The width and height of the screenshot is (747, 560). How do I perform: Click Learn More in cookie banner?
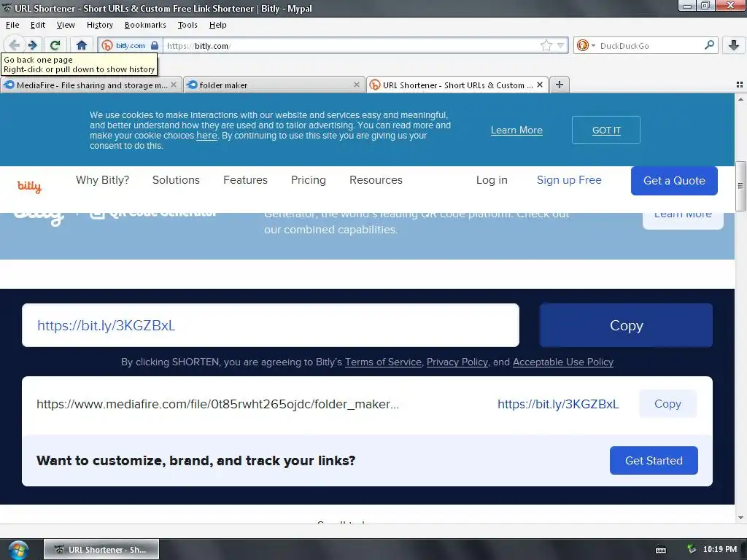[x=516, y=130]
